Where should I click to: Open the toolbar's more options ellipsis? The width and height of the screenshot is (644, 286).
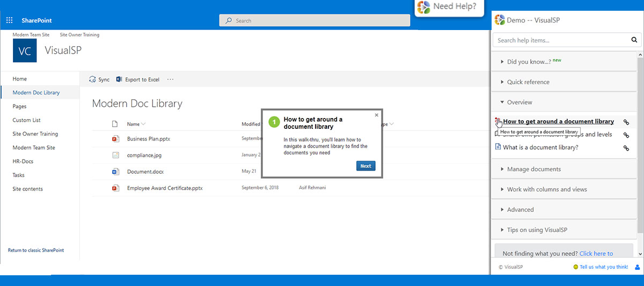[x=171, y=79]
